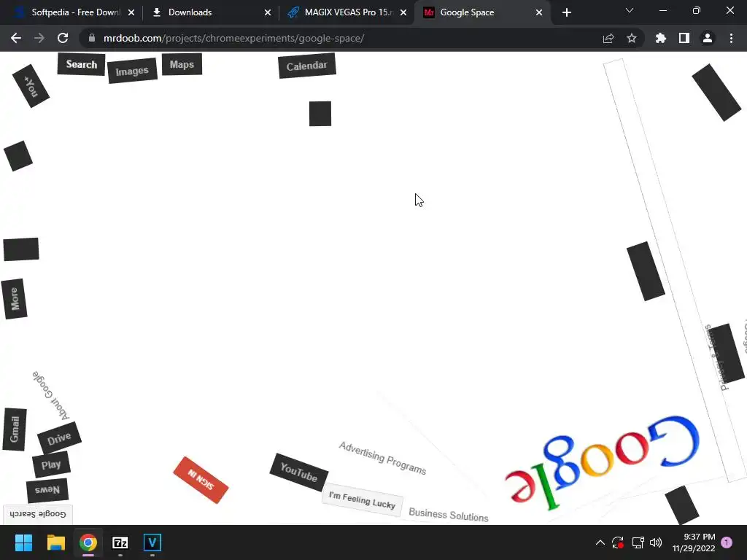Switch to the Downloads tab

click(209, 12)
